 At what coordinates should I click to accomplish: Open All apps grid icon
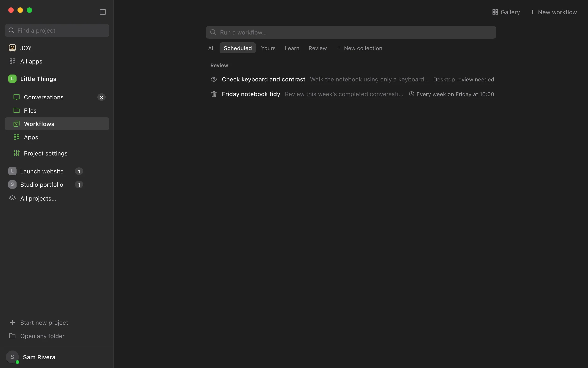point(12,61)
